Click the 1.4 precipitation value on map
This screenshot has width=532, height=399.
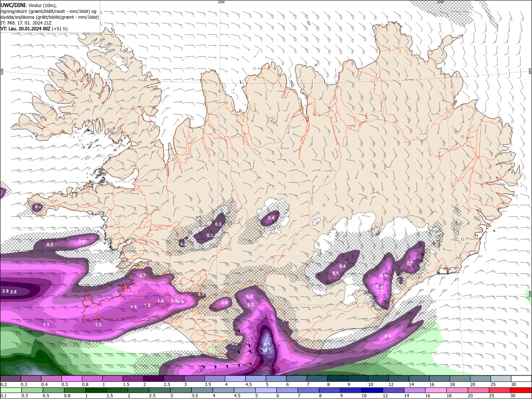pos(161,301)
